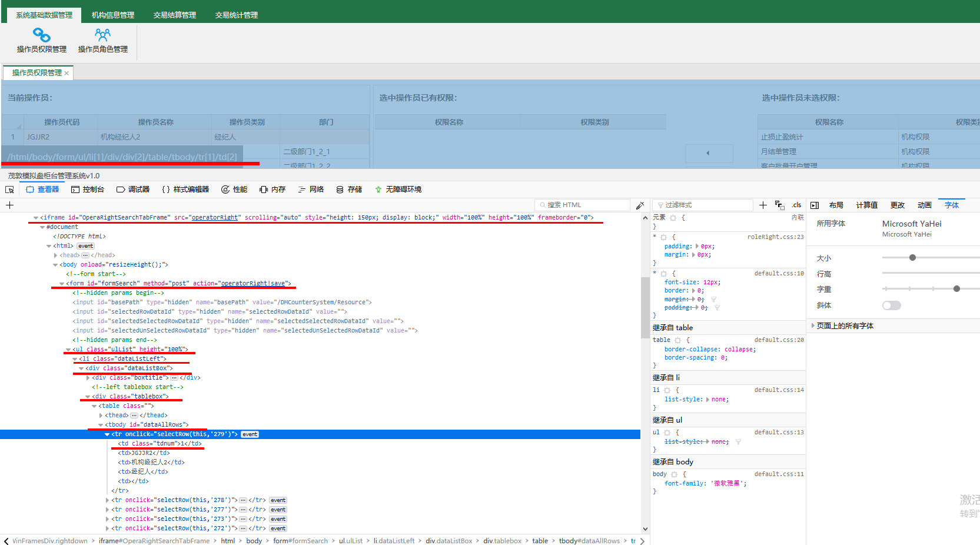Close the 操作员权限管理 tab
This screenshot has width=980, height=545.
(67, 74)
